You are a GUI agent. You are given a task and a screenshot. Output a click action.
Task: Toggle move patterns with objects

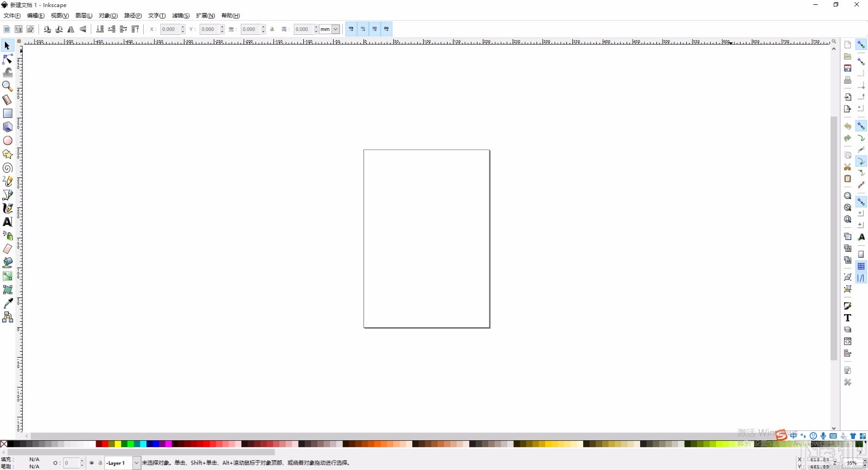pos(386,29)
